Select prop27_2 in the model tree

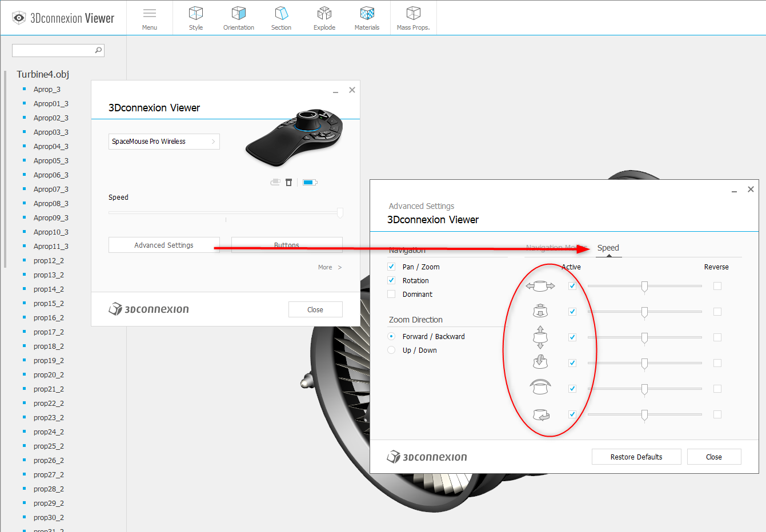click(49, 474)
